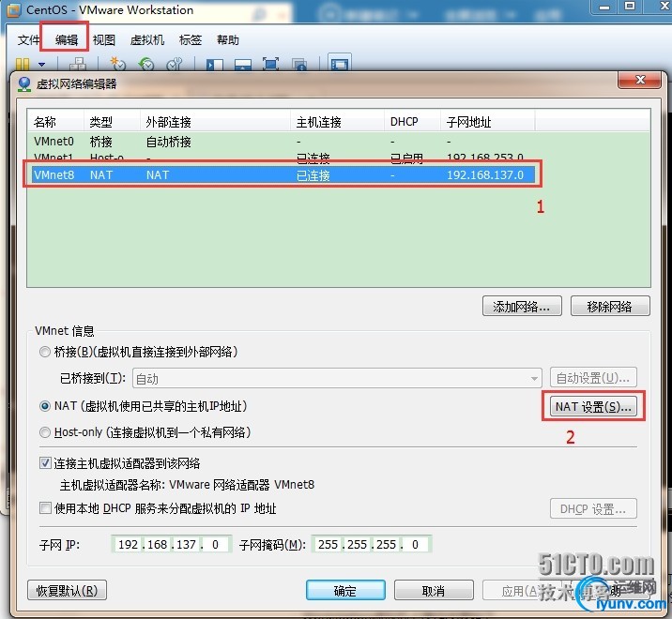Click the 恢复默认(R) button
This screenshot has height=619, width=672.
point(67,591)
